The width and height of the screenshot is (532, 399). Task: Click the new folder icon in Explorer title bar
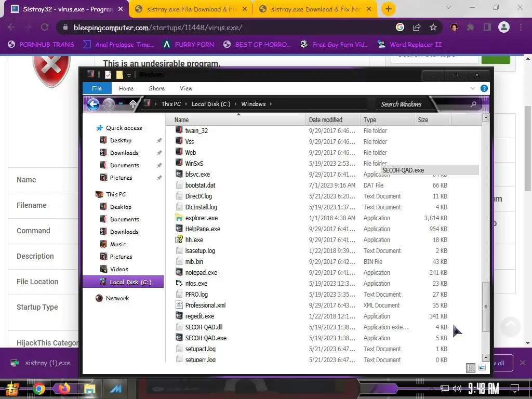pyautogui.click(x=119, y=75)
